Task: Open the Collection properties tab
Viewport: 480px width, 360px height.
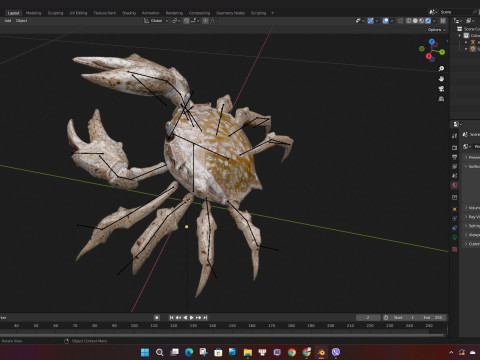Action: [455, 197]
